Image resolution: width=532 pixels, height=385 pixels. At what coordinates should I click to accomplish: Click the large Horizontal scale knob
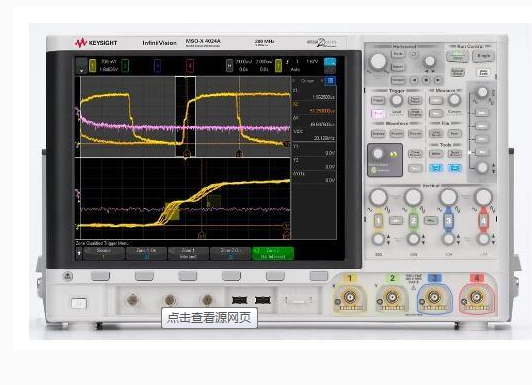[378, 62]
